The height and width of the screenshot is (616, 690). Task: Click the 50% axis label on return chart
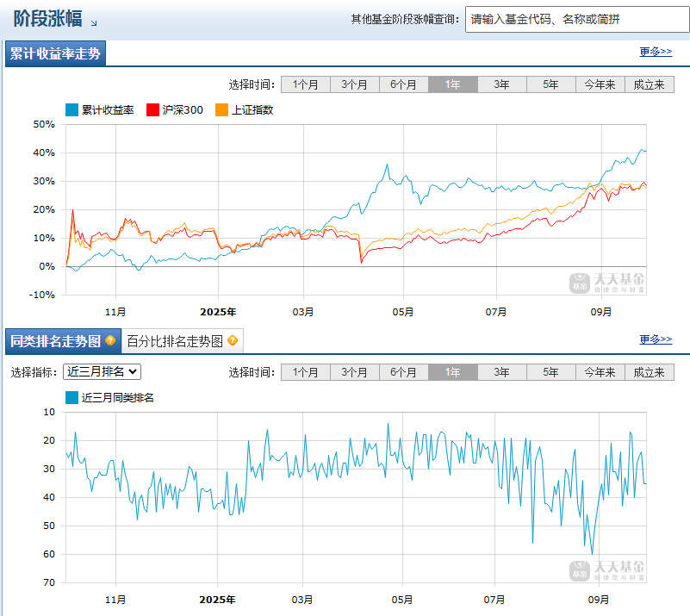point(44,125)
